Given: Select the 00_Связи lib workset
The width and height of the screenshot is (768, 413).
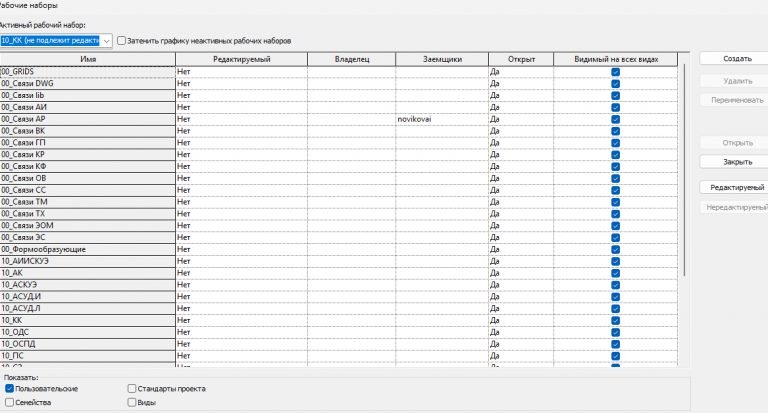Looking at the screenshot, I should [x=88, y=95].
